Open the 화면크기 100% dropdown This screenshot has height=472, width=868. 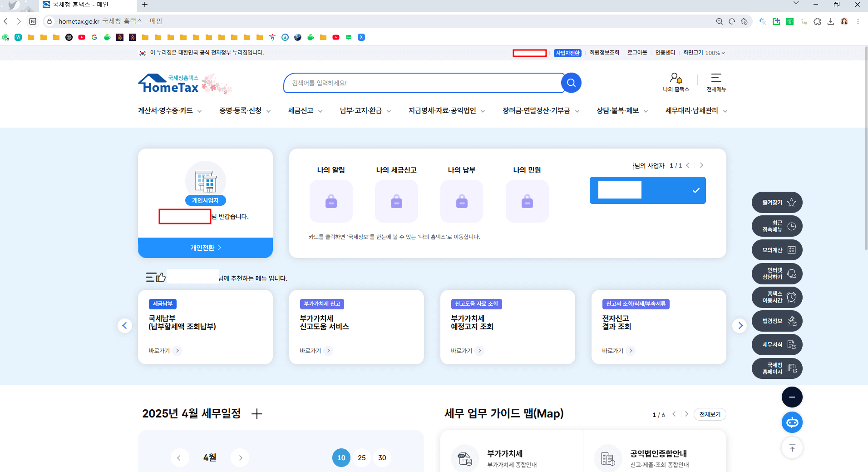703,53
